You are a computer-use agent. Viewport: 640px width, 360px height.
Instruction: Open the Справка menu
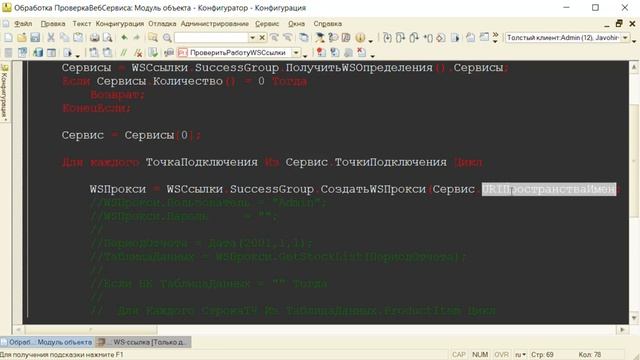328,24
